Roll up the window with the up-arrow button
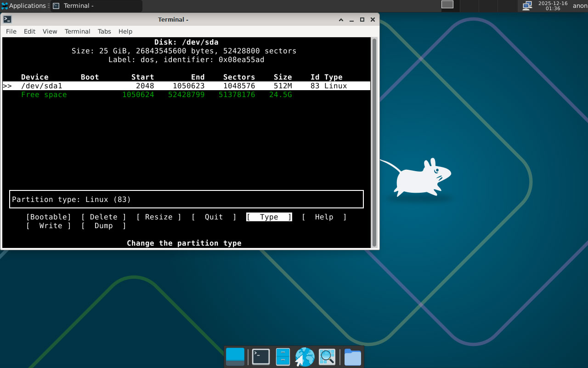 point(341,20)
